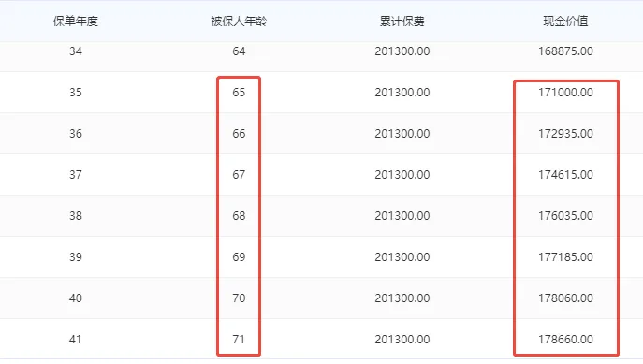Select policy year cell 34
The image size is (643, 364).
coord(76,51)
